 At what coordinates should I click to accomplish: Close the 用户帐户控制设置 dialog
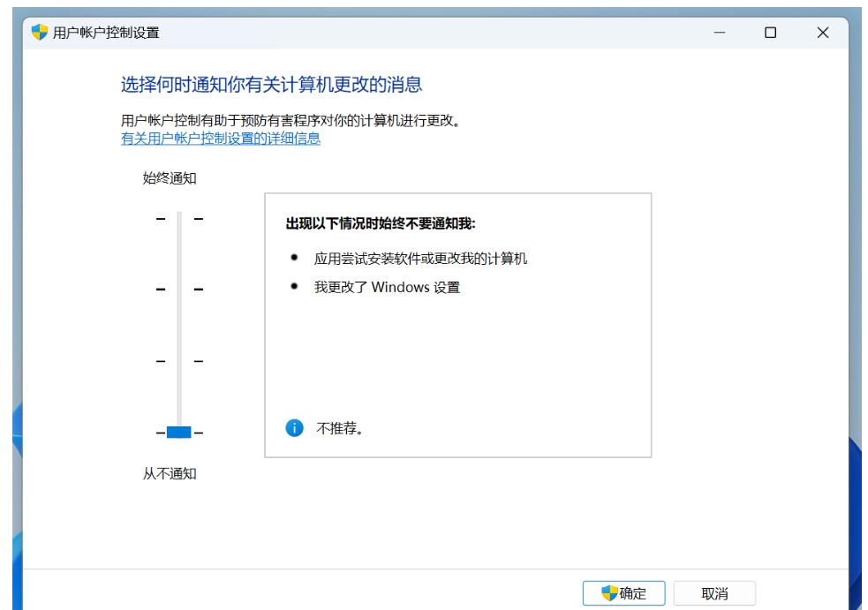(x=822, y=33)
